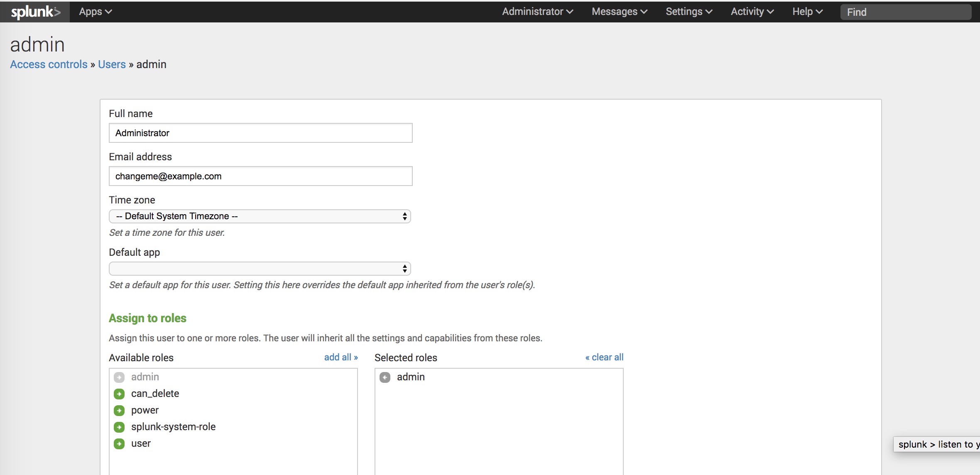Click add all roles to selected

pos(340,357)
